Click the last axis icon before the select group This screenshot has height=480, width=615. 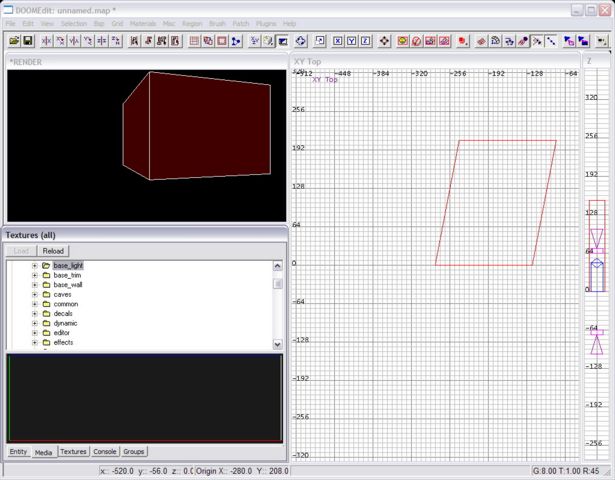point(116,41)
